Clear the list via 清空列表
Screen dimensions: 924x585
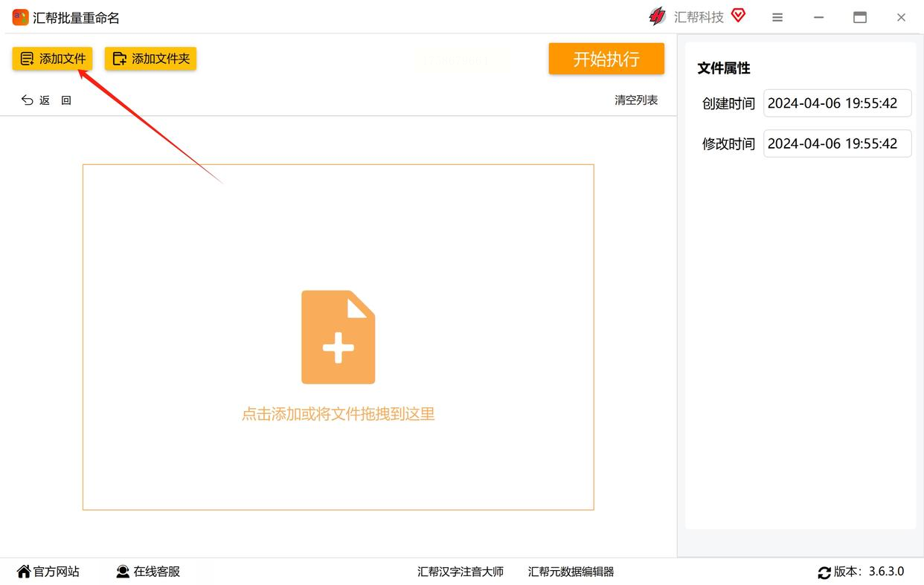pyautogui.click(x=636, y=100)
